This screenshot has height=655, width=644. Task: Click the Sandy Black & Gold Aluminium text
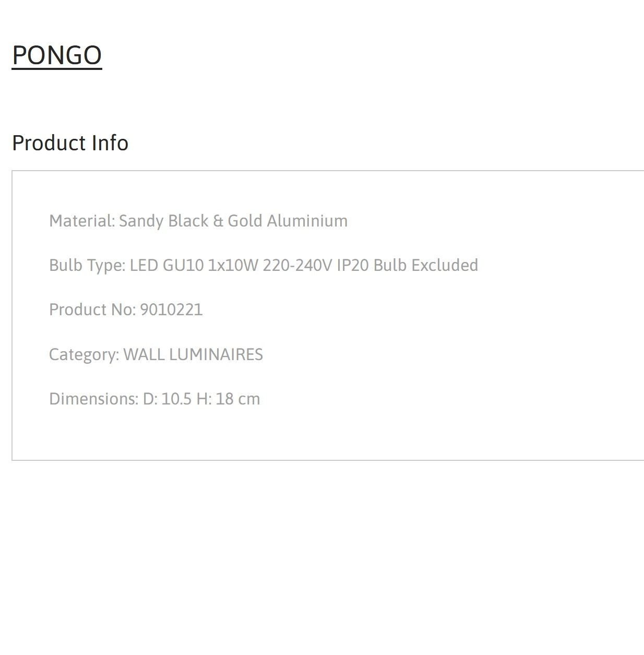click(233, 221)
